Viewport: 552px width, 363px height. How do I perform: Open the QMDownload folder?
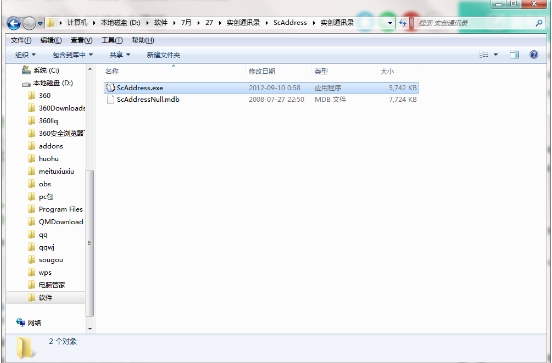(x=61, y=222)
